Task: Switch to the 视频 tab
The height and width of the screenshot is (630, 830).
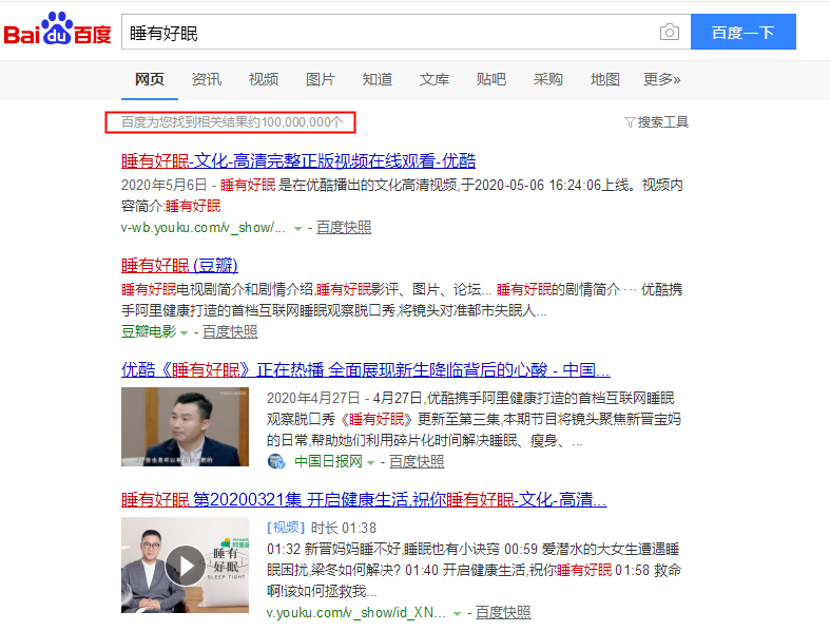Action: coord(264,79)
